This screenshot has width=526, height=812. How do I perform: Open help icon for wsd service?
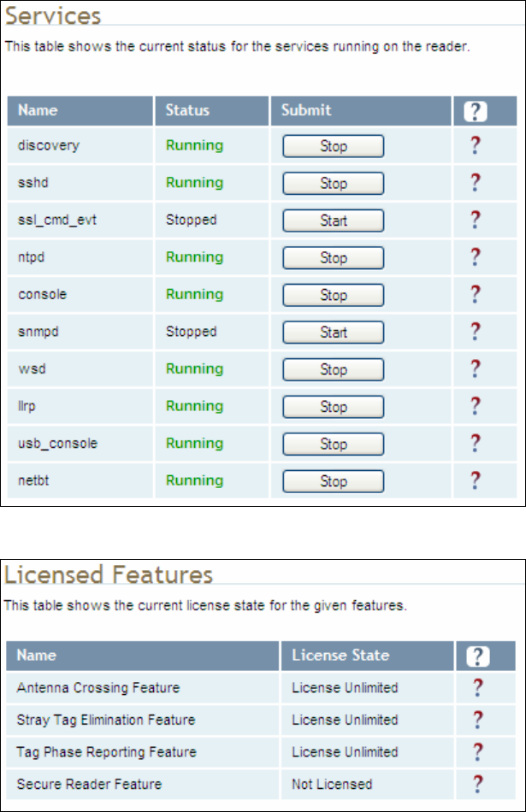[x=476, y=369]
